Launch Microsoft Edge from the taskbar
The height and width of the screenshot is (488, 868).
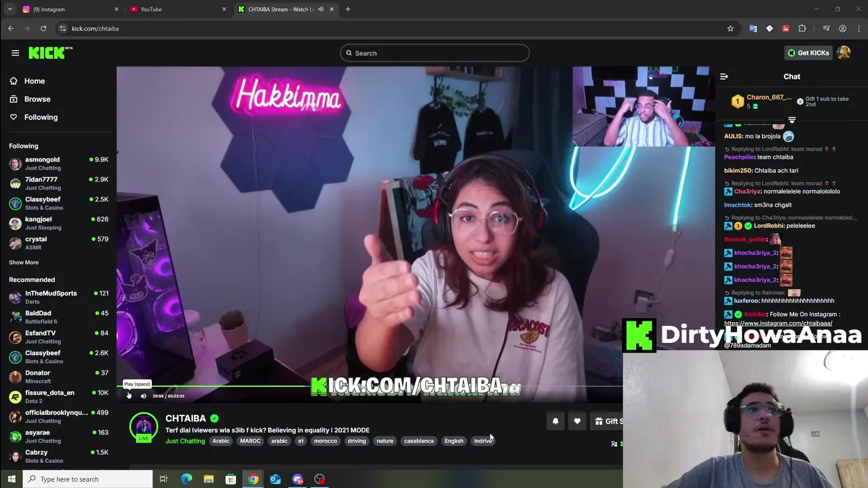point(186,479)
